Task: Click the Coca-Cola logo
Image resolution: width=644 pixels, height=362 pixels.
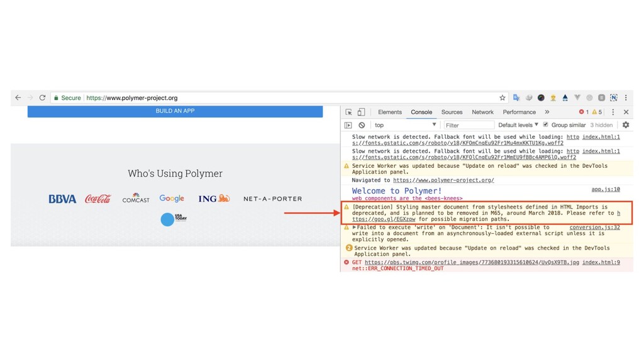Action: coord(97,199)
